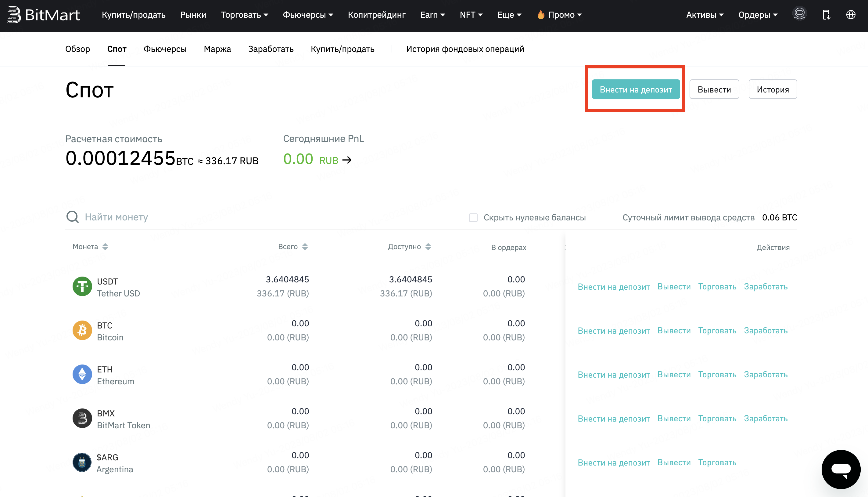The height and width of the screenshot is (497, 868).
Task: Expand the Еще dropdown menu
Action: pos(509,15)
